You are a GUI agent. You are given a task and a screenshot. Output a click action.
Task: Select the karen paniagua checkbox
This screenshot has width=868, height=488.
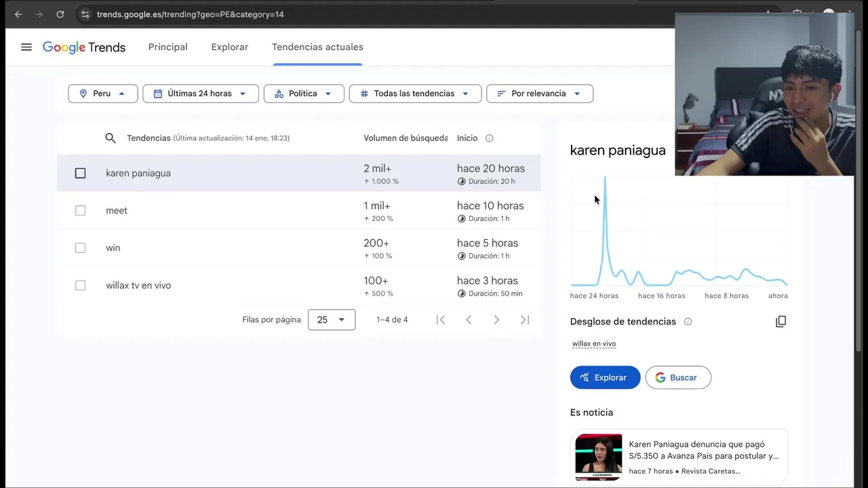coord(80,174)
